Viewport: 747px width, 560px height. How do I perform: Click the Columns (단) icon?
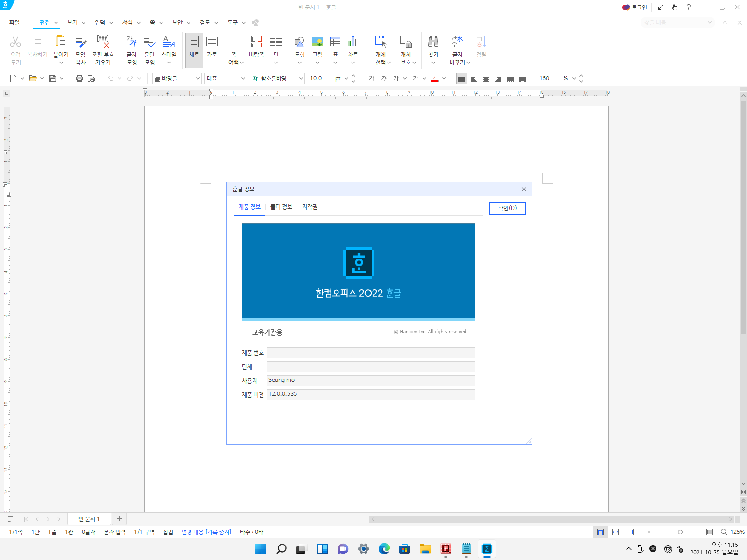(276, 42)
